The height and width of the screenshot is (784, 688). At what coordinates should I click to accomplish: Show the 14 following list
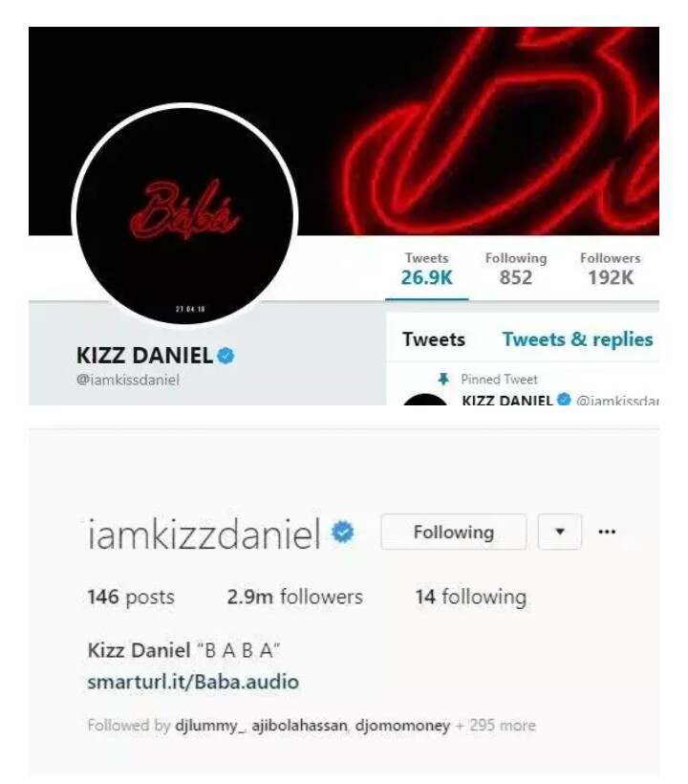471,597
